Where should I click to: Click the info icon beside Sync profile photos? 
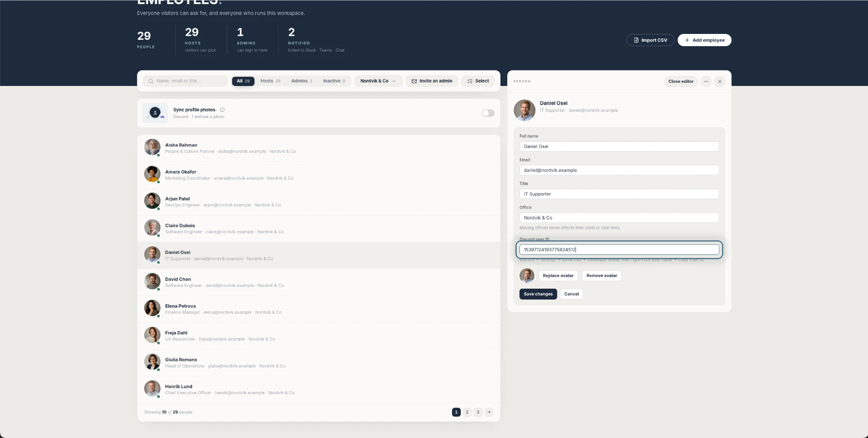tap(222, 109)
